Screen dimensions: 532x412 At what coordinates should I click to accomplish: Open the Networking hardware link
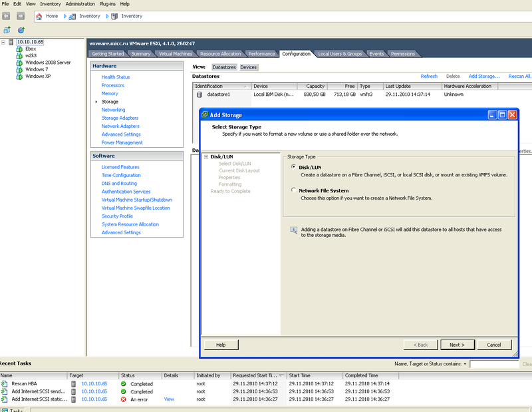[113, 110]
